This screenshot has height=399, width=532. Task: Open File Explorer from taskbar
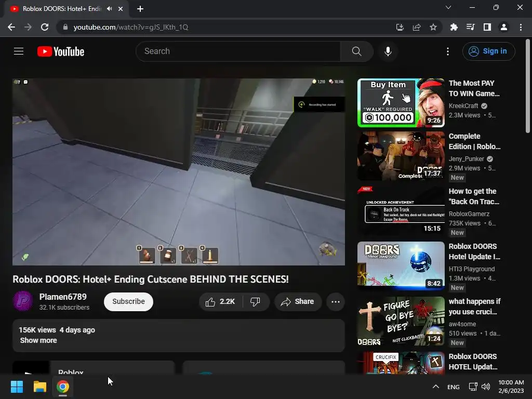[39, 387]
